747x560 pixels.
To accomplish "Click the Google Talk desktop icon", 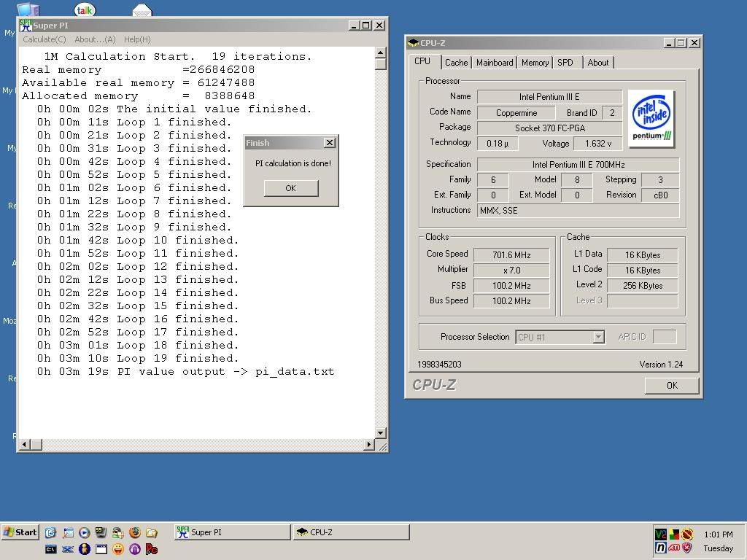I will pyautogui.click(x=85, y=9).
